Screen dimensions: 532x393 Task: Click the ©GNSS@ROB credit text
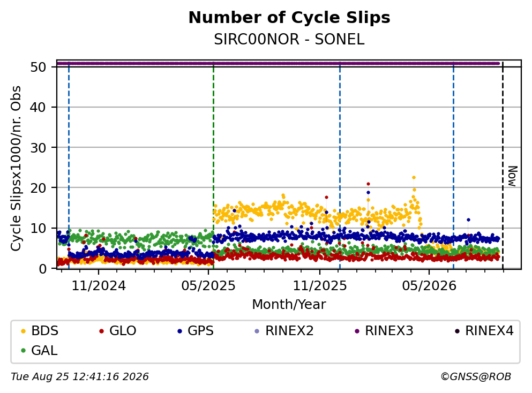click(x=476, y=377)
